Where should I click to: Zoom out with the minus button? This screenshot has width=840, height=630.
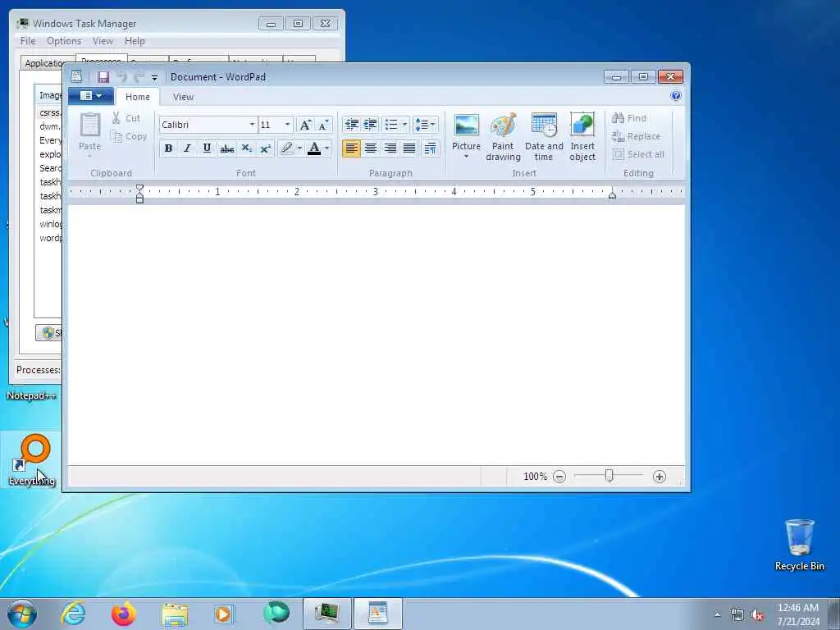coord(559,477)
